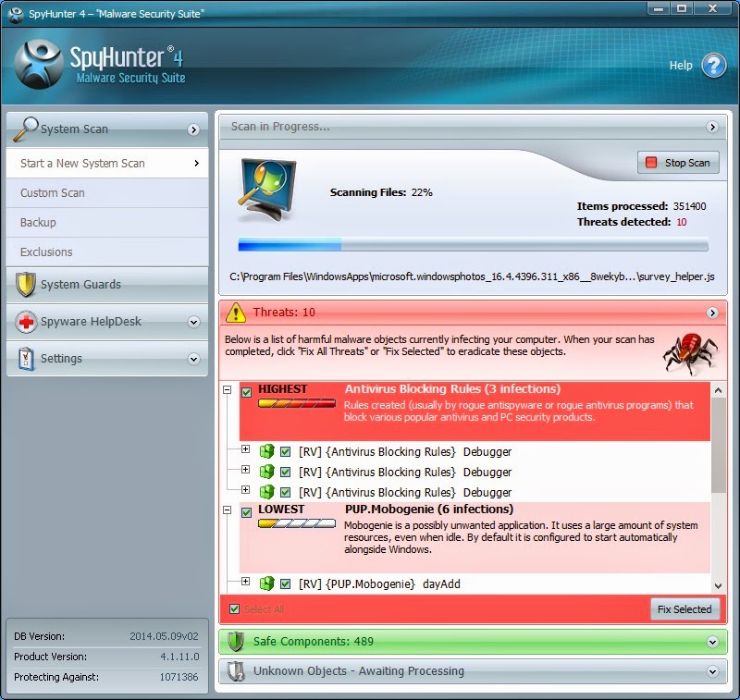This screenshot has width=740, height=700.
Task: Expand the Settings menu arrow
Action: coord(193,360)
